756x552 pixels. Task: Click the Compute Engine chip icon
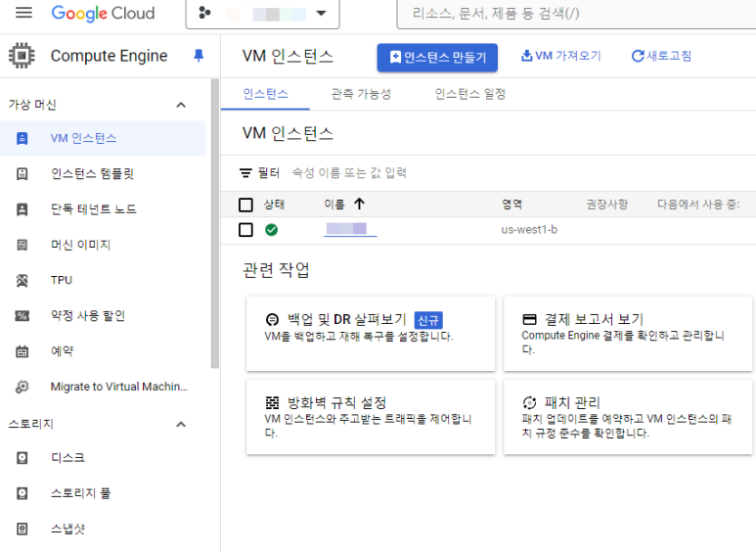click(x=22, y=56)
